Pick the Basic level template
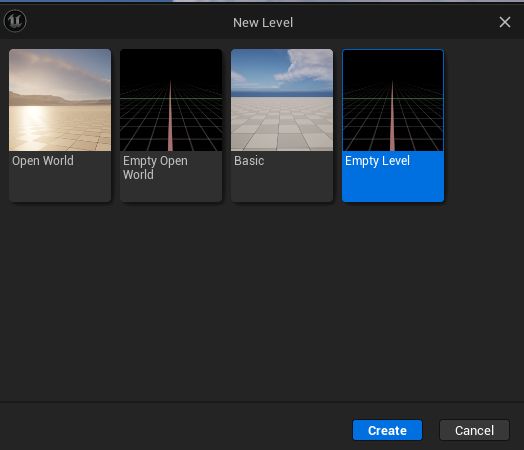This screenshot has height=450, width=524. click(282, 125)
